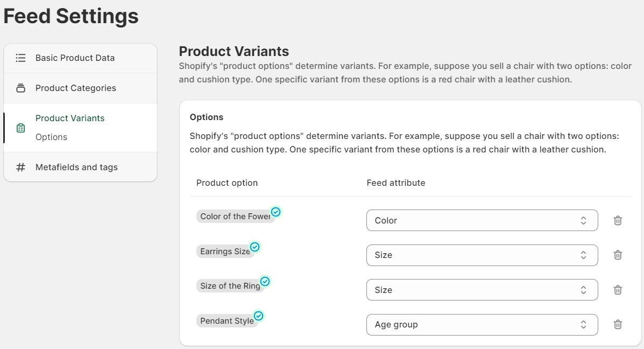Click the Options sub-link under Product Variants
Image resolution: width=644 pixels, height=349 pixels.
51,137
